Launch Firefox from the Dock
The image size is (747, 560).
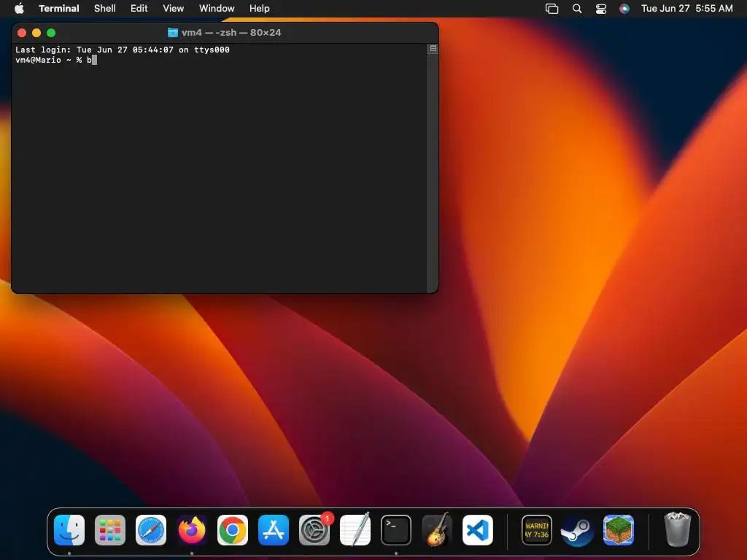pyautogui.click(x=192, y=529)
